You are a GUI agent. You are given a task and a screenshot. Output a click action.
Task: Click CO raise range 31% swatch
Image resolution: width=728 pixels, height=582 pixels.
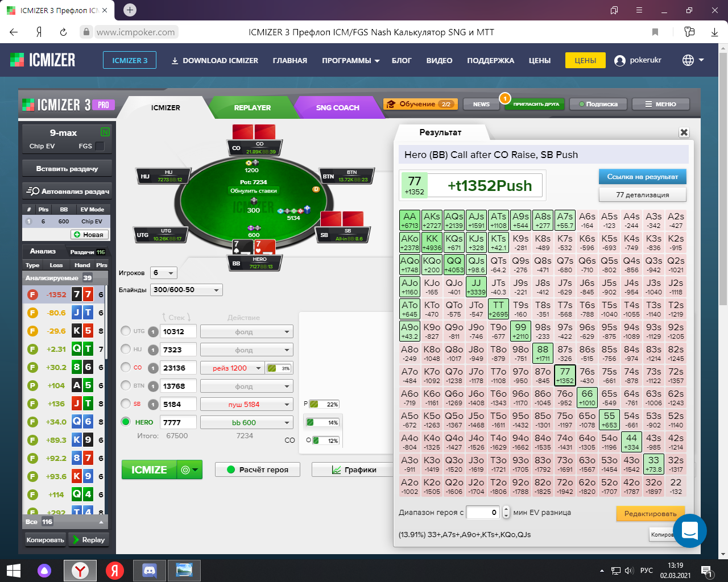pyautogui.click(x=280, y=368)
